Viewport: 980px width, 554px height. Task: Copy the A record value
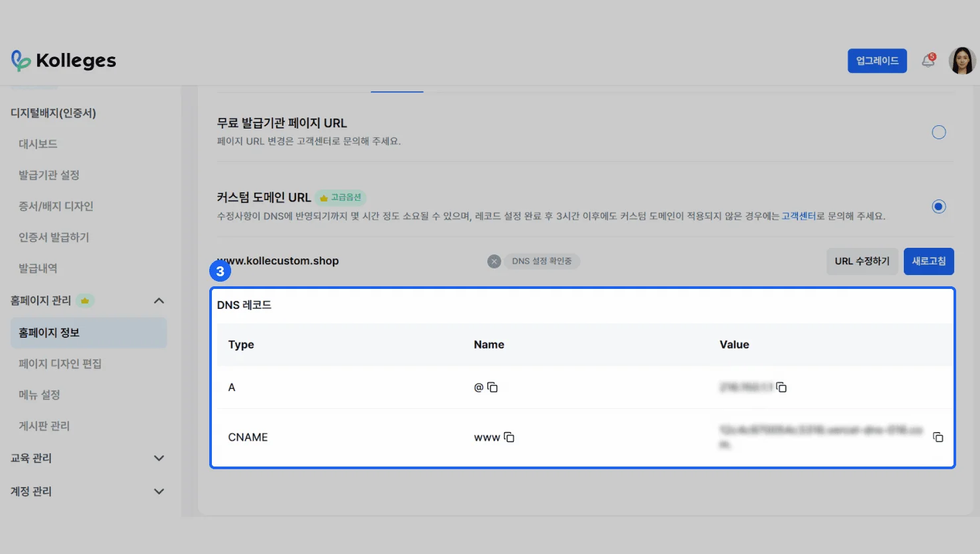[x=781, y=388]
